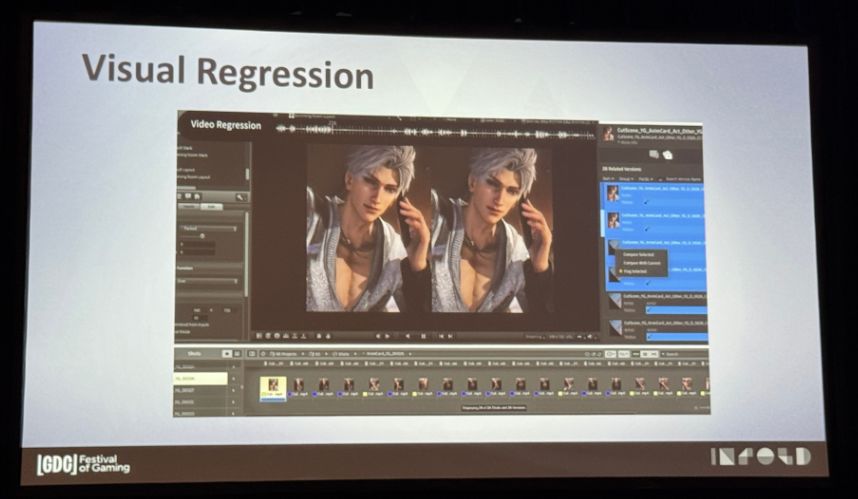Select the highlighted shot row in Shots list

coord(201,379)
